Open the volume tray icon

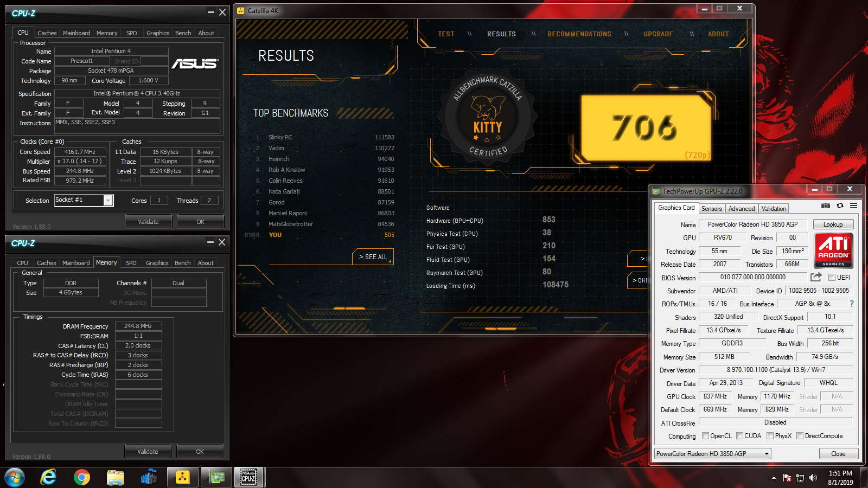point(813,478)
